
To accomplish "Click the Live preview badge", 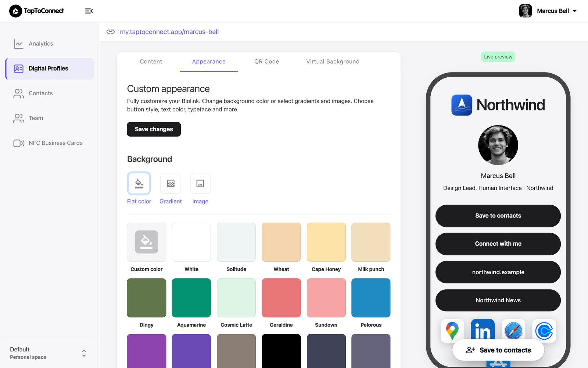I will pyautogui.click(x=498, y=57).
